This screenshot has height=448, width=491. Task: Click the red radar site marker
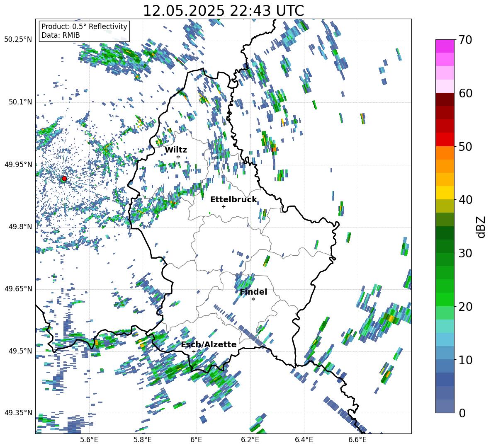[x=64, y=178]
